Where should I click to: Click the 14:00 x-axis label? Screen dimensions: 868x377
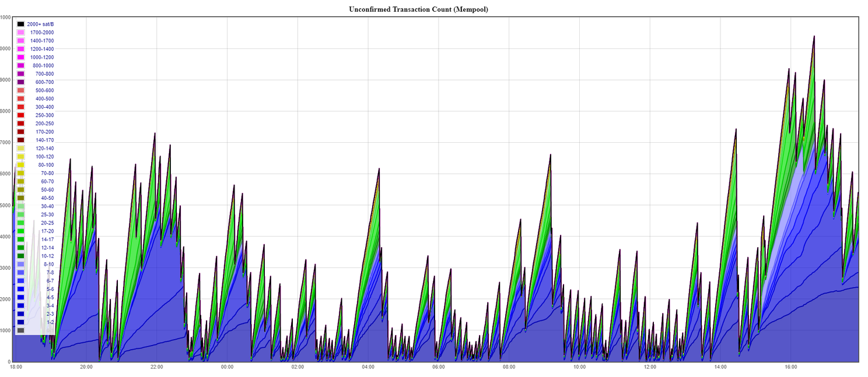[x=720, y=367]
